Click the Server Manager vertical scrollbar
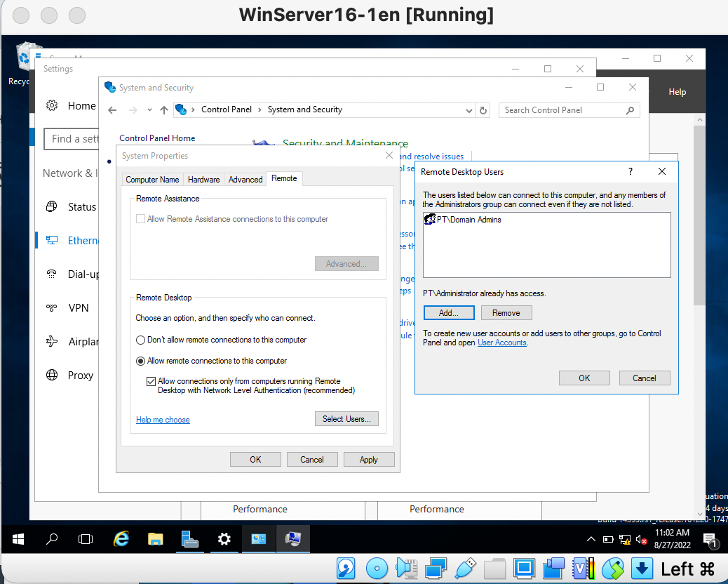Image resolution: width=728 pixels, height=584 pixels. 700,215
